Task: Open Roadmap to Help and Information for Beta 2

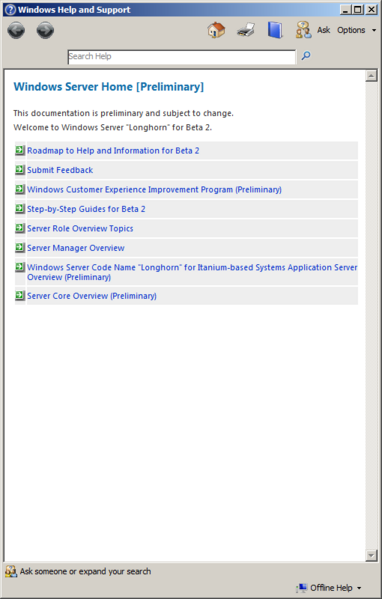Action: point(113,151)
